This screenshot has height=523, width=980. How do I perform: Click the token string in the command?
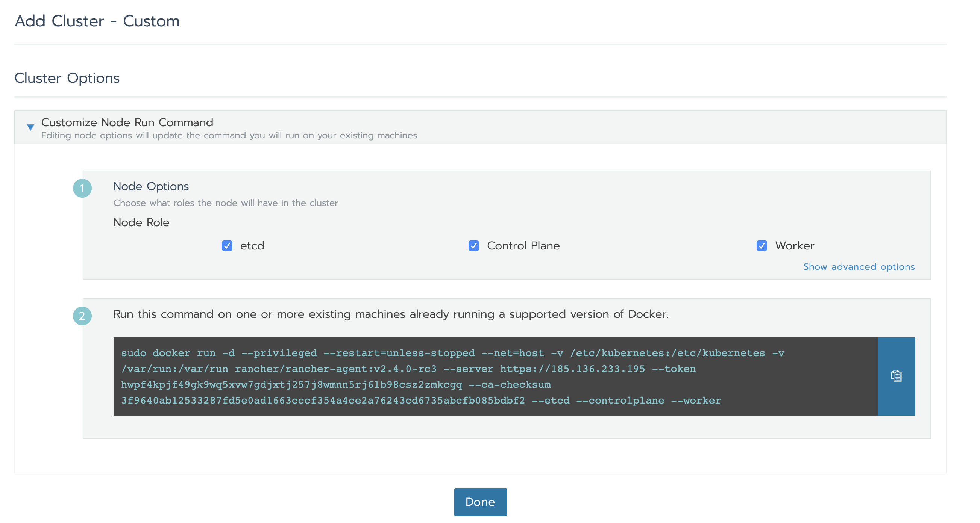click(291, 385)
